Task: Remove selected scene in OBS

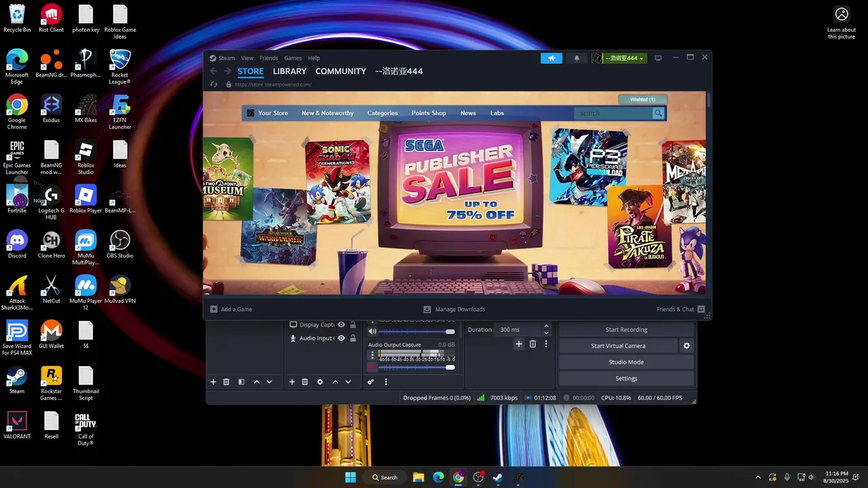Action: click(x=226, y=382)
